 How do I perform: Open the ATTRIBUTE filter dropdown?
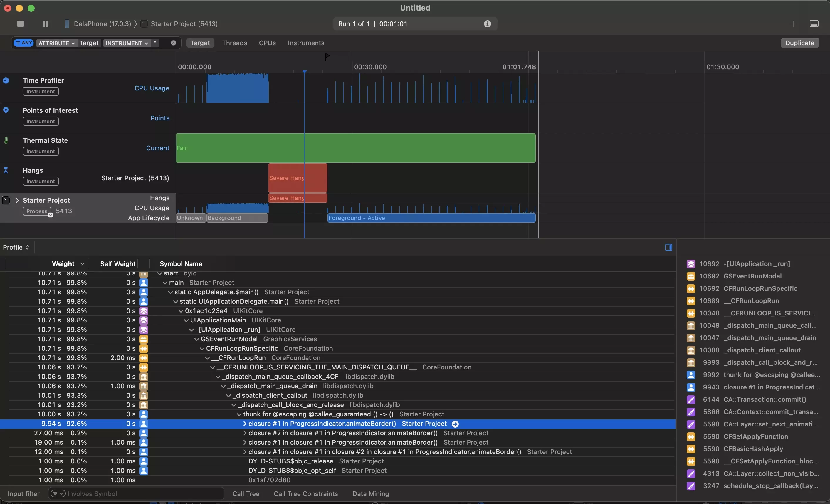(x=57, y=43)
